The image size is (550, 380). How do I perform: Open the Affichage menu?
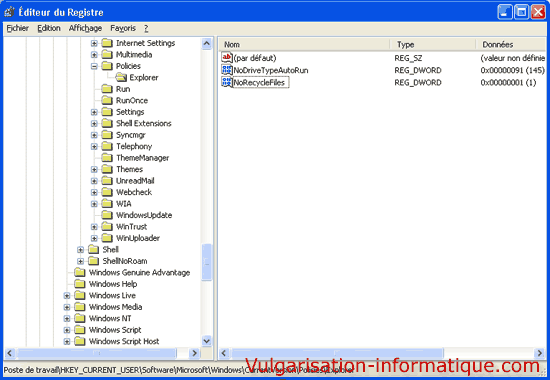[85, 28]
